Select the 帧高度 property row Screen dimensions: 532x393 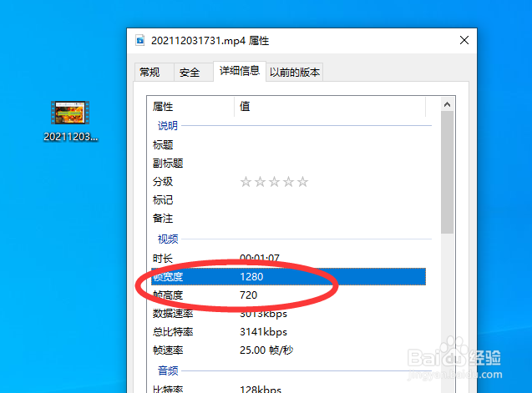288,295
